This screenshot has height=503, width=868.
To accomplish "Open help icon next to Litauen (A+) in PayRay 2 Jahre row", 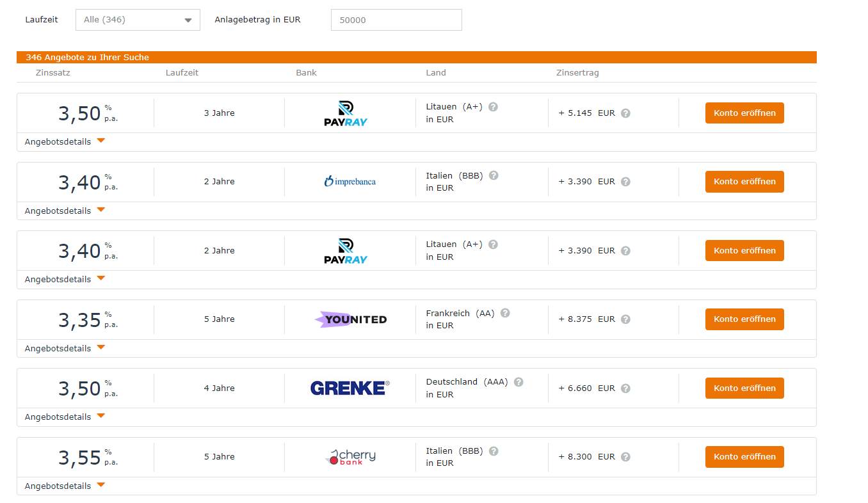I will click(x=493, y=244).
